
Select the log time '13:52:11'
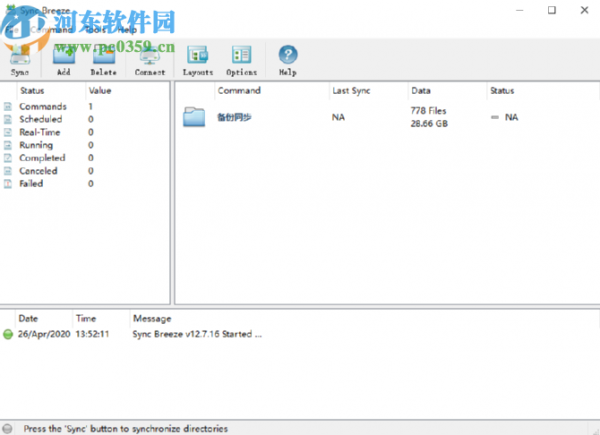pos(92,334)
